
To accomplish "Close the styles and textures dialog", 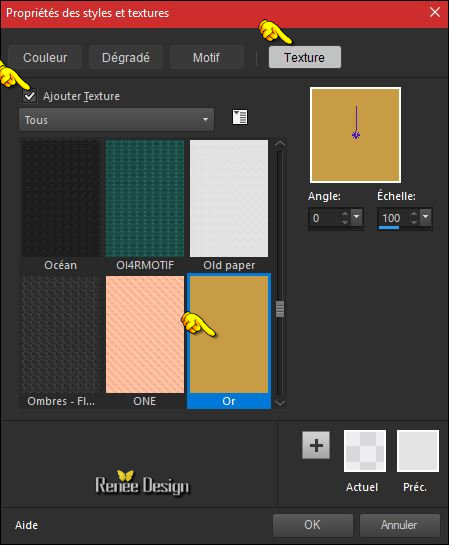I will [x=435, y=13].
